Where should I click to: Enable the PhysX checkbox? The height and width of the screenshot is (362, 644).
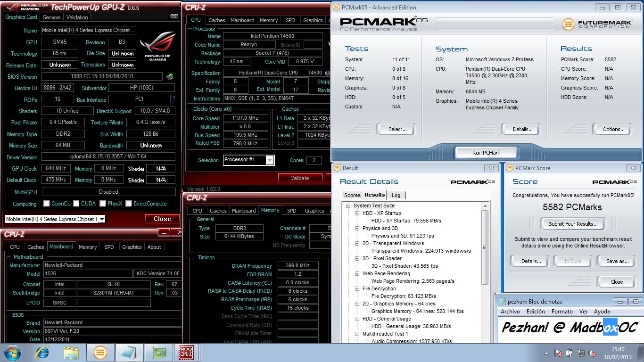[103, 204]
